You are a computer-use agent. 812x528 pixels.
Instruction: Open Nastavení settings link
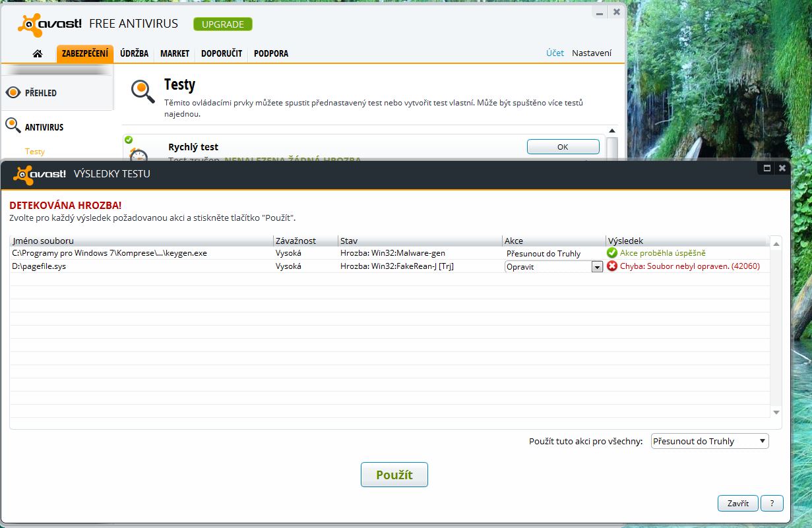(592, 53)
